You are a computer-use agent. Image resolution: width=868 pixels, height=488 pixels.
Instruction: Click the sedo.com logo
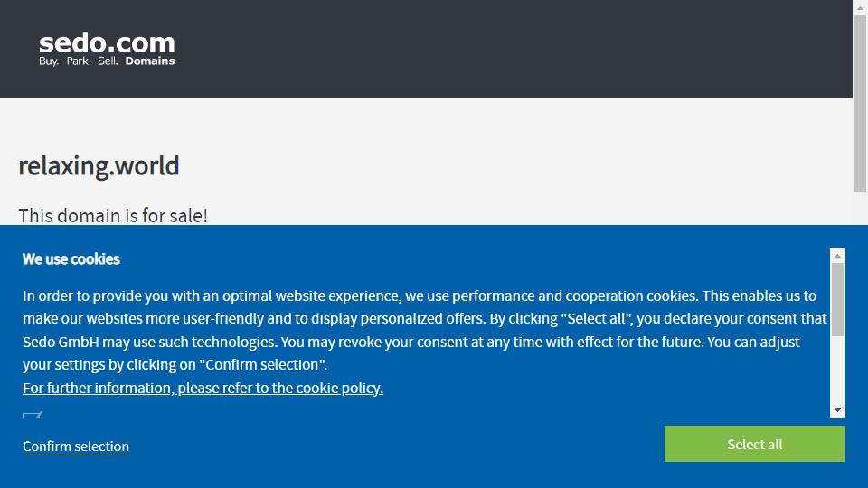(107, 49)
